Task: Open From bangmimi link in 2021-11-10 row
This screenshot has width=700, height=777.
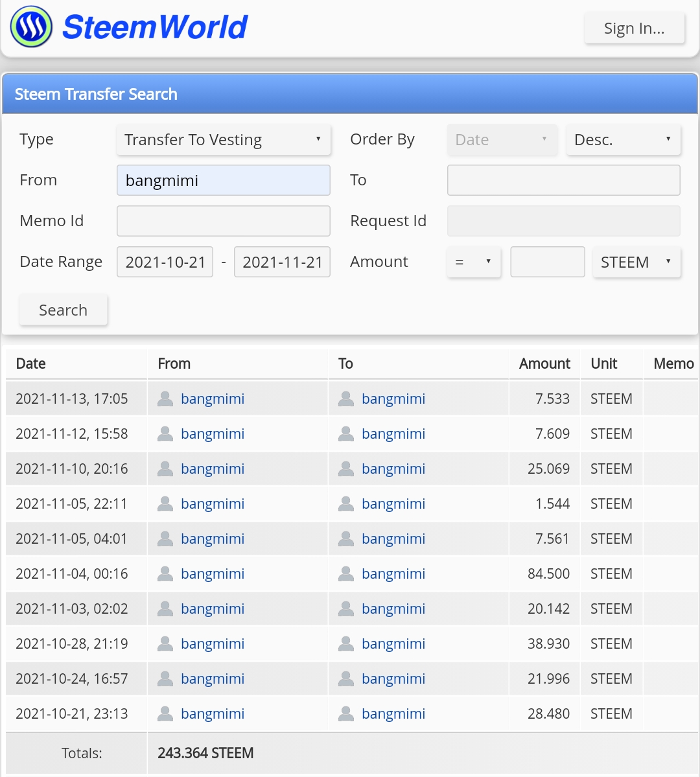Action: click(x=213, y=469)
